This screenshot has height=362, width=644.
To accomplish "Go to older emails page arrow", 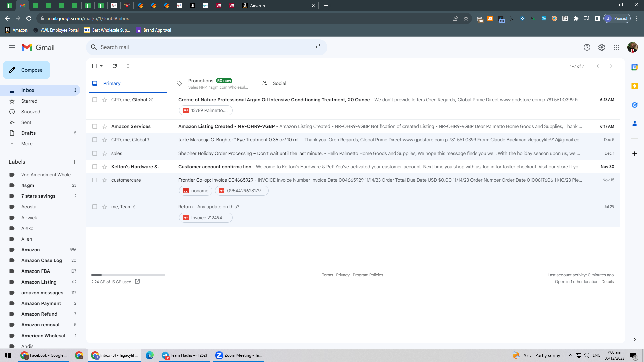I will (x=611, y=66).
